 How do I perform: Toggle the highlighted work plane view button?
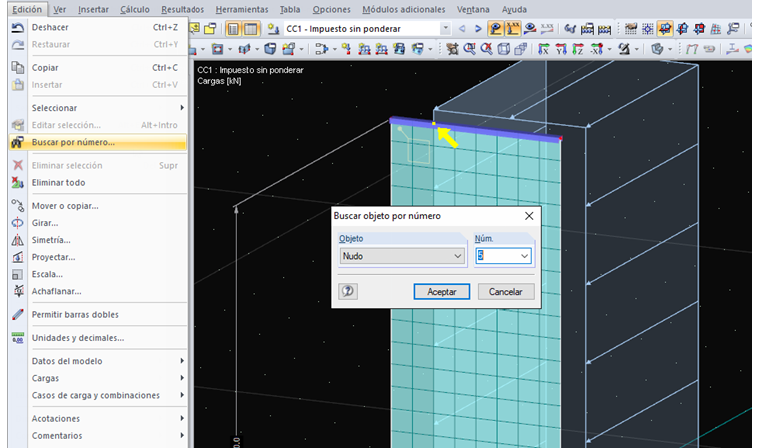(665, 29)
